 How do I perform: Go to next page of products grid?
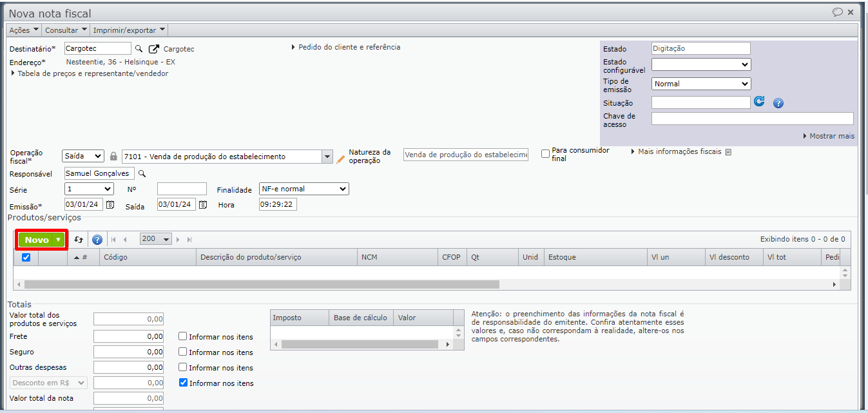178,240
